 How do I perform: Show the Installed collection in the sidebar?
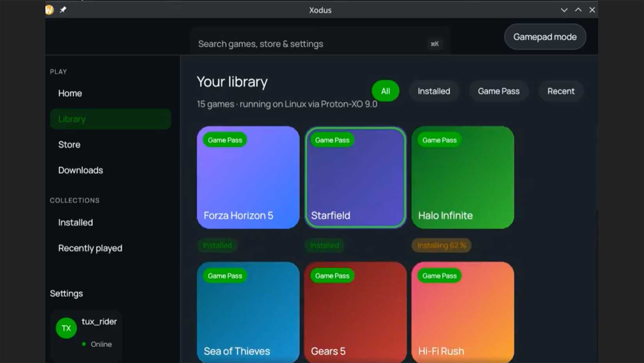click(110, 223)
